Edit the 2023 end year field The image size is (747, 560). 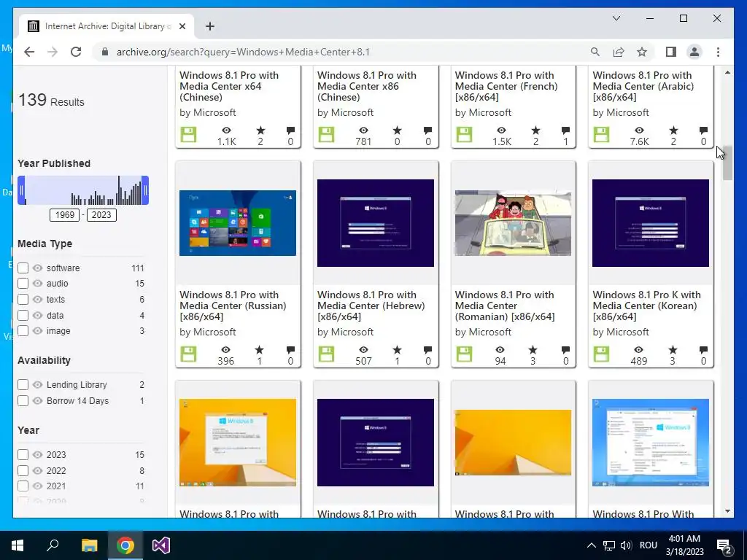101,215
